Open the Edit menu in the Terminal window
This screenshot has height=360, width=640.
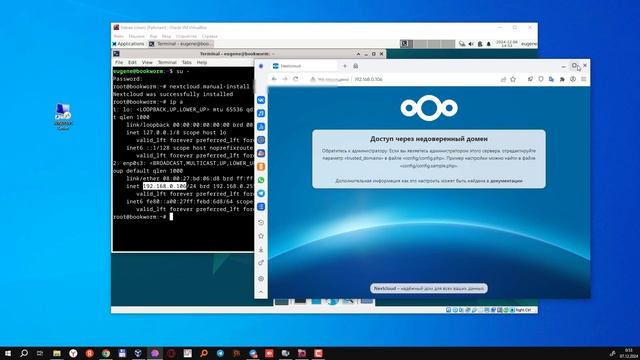click(132, 62)
